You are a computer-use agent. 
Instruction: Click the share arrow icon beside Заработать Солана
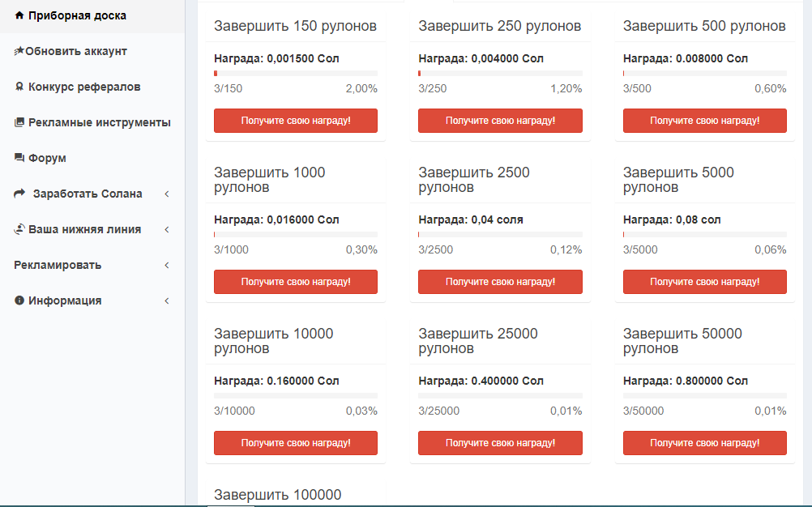click(x=19, y=194)
